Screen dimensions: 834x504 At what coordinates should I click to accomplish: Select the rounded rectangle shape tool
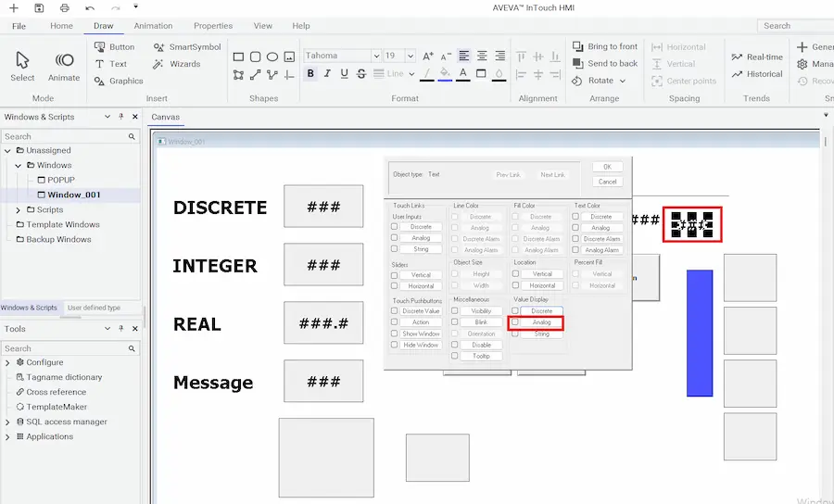click(256, 57)
